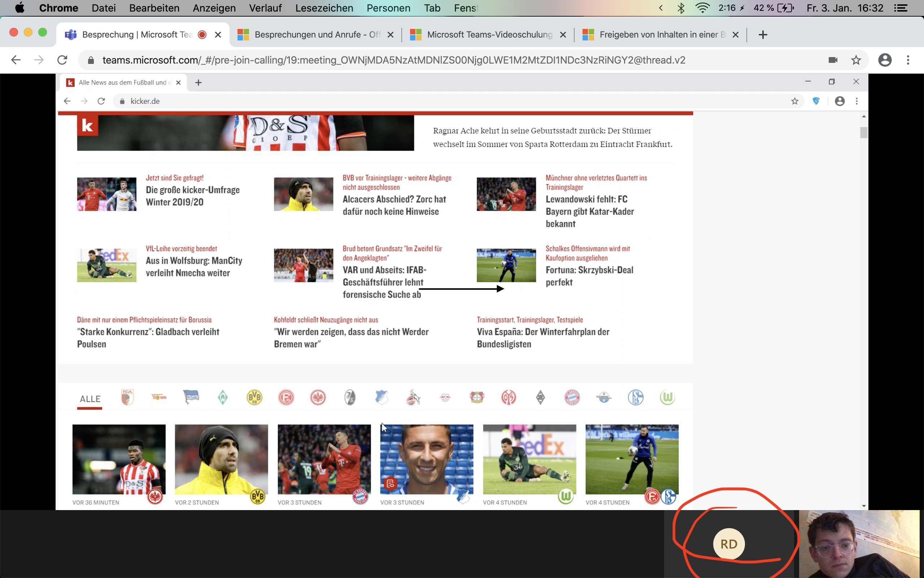Close the 'Besprechung | Microsoft Teams' tab
Image resolution: width=924 pixels, height=578 pixels.
coord(218,35)
